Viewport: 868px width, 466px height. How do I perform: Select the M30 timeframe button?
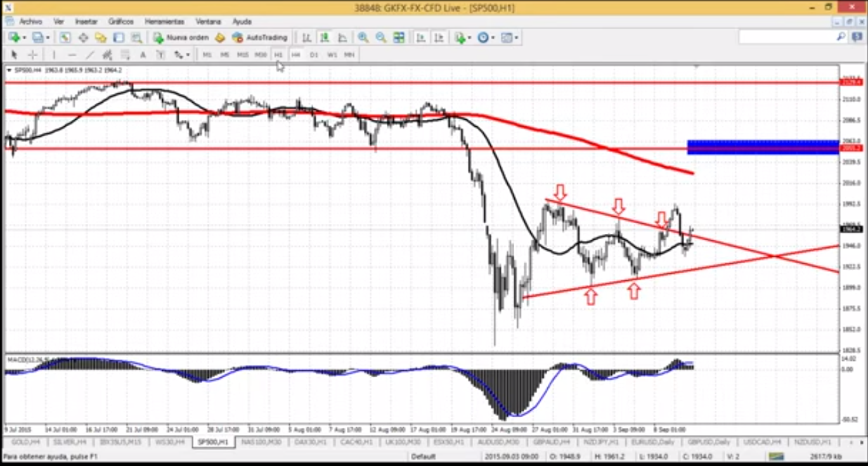pyautogui.click(x=261, y=55)
